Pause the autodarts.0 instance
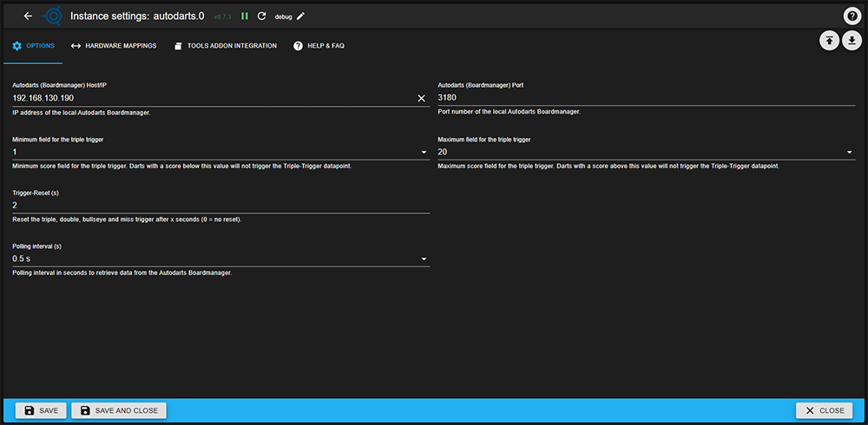Viewport: 868px width, 425px height. [245, 16]
